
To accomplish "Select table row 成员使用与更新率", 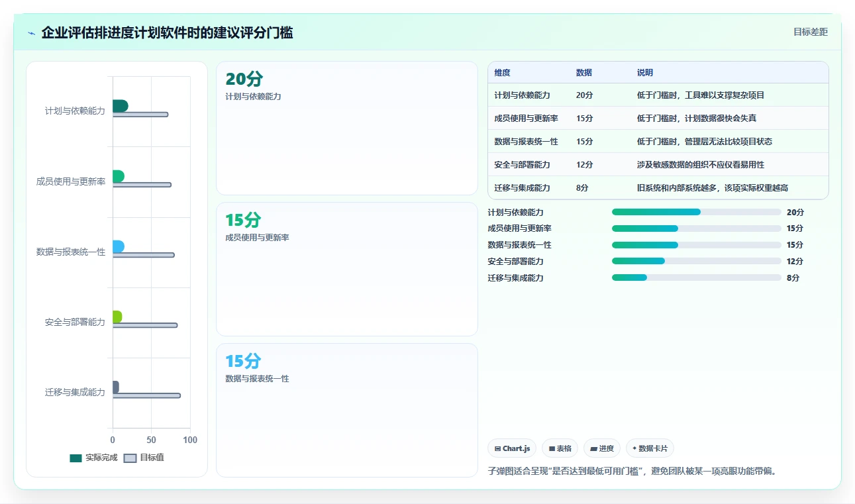I will (658, 119).
